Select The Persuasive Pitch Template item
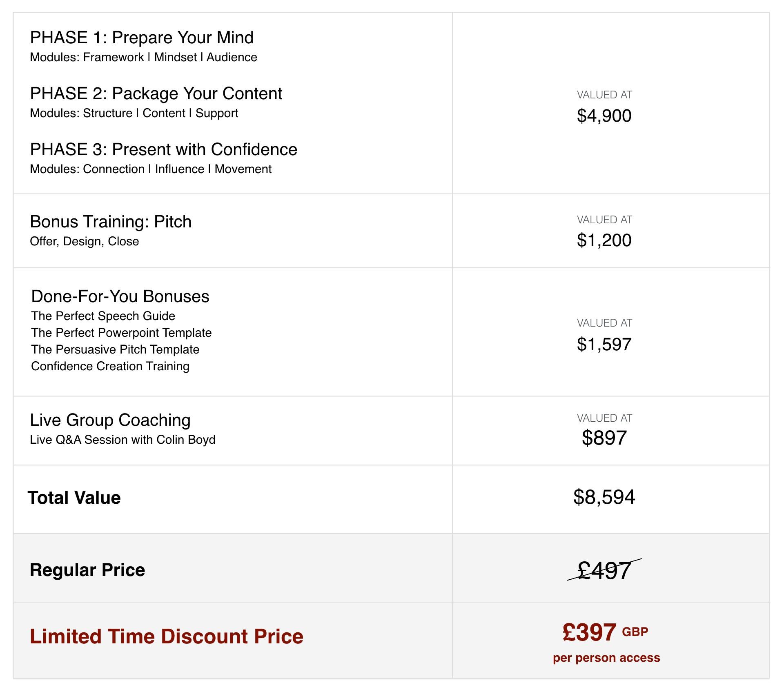Screen dimensions: 784x694 click(x=115, y=349)
